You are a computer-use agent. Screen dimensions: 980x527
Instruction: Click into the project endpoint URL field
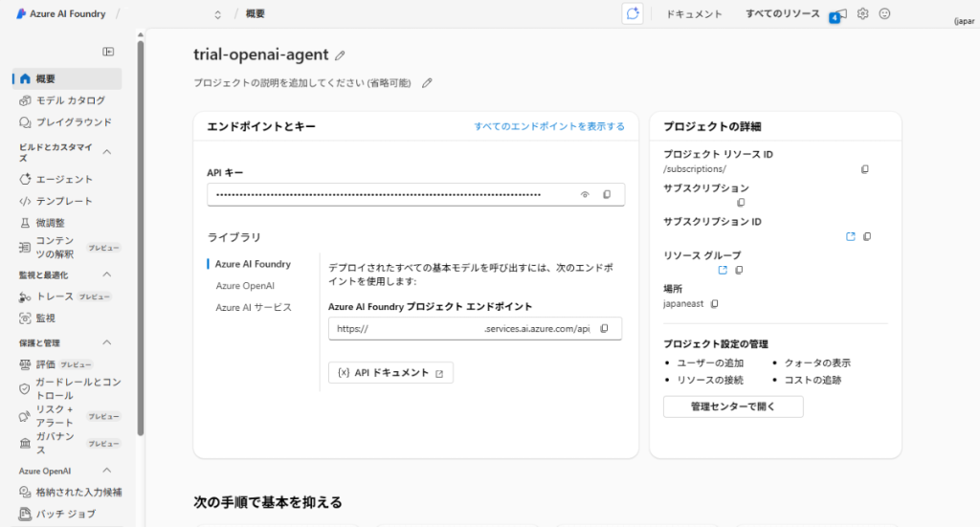tap(459, 329)
